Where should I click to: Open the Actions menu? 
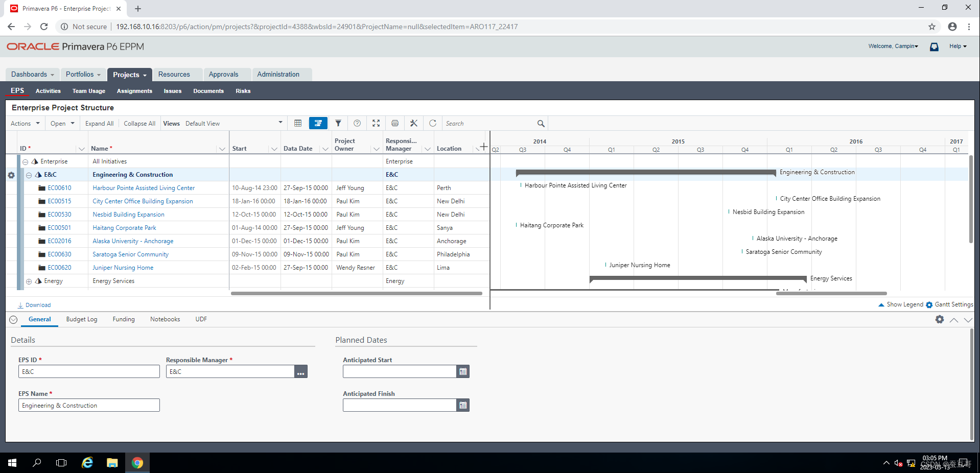pyautogui.click(x=24, y=123)
